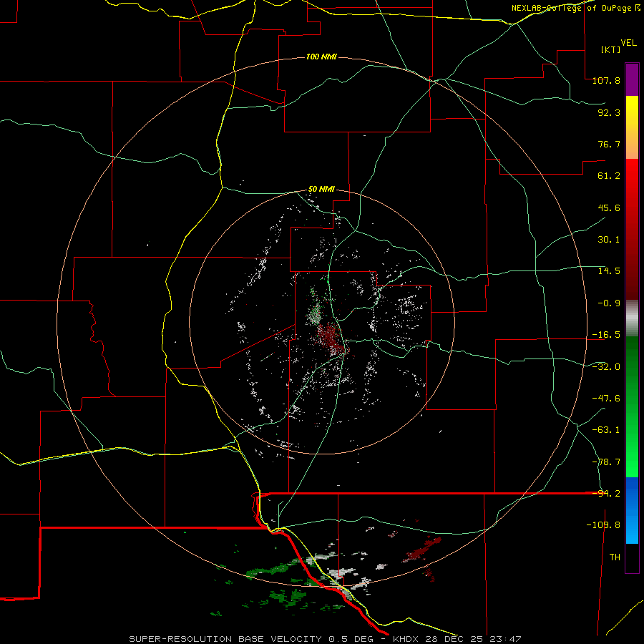Click the -78.7 velocity scale value
The image size is (644, 644).
(606, 462)
